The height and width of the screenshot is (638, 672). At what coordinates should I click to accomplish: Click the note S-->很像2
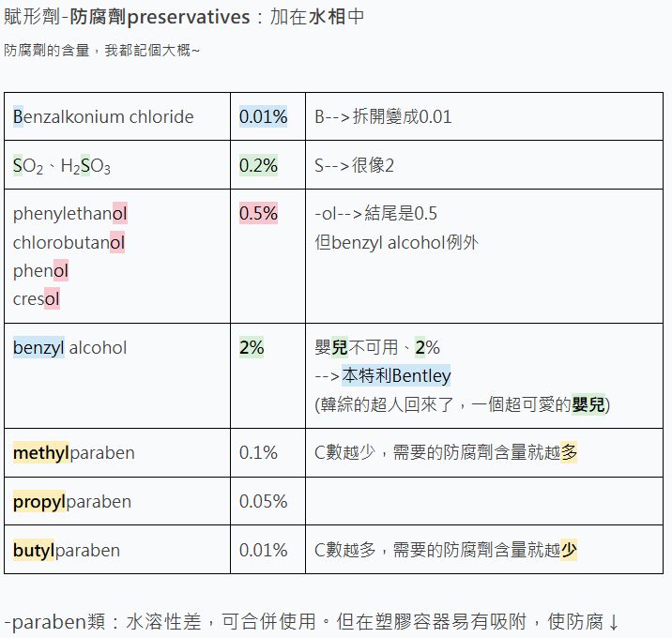pyautogui.click(x=354, y=166)
